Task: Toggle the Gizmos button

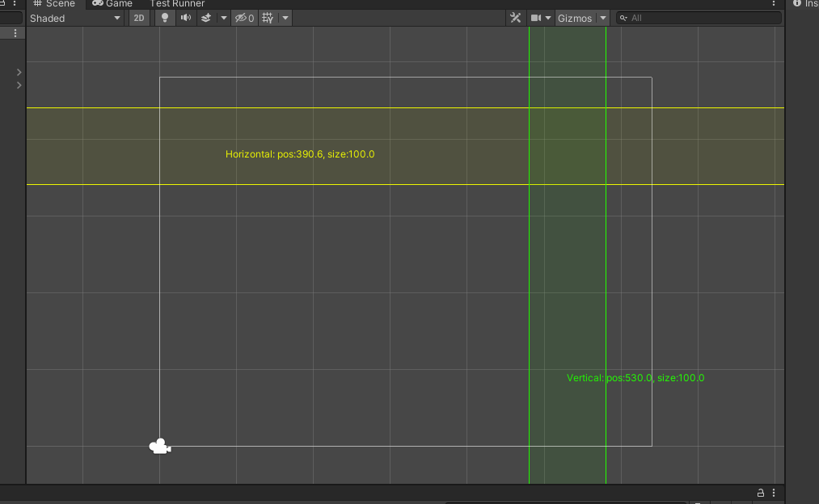Action: [575, 18]
